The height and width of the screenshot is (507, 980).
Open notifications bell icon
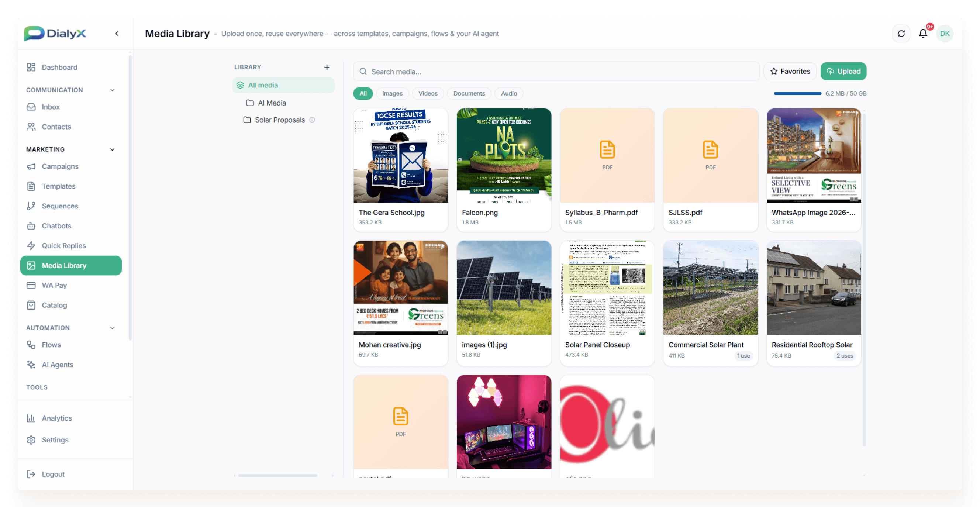pyautogui.click(x=923, y=34)
